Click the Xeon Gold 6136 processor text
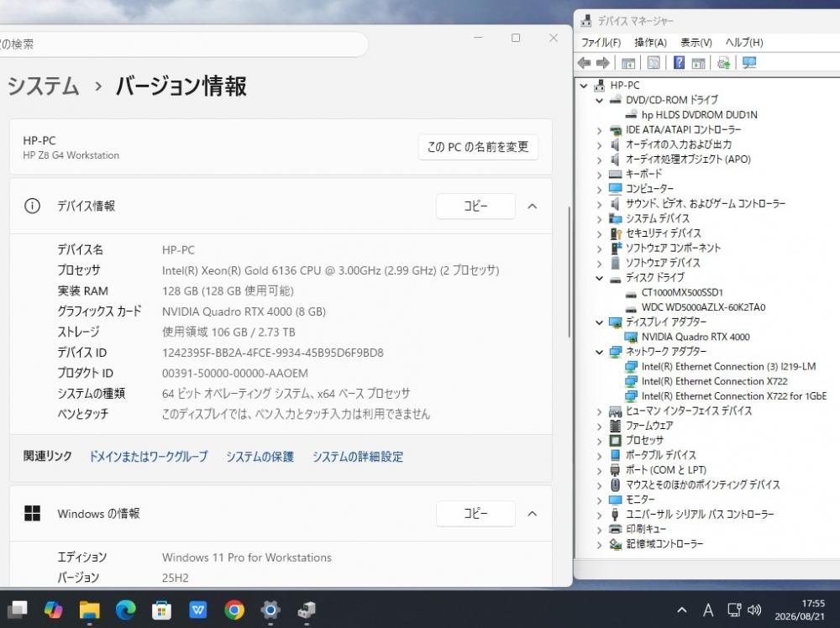Screen dimensions: 840x628 point(330,270)
